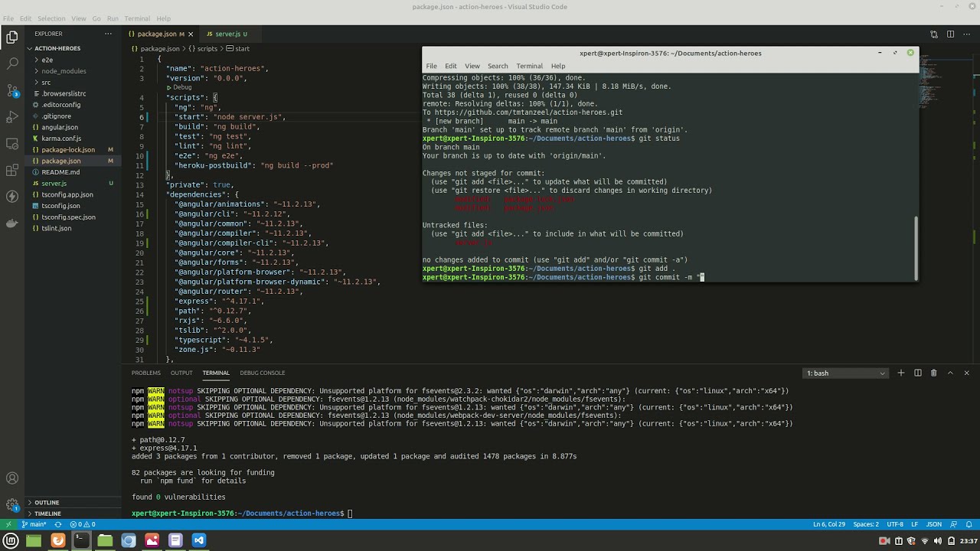Open the Thunder Client lightning icon
This screenshot has width=980, height=551.
[11, 197]
